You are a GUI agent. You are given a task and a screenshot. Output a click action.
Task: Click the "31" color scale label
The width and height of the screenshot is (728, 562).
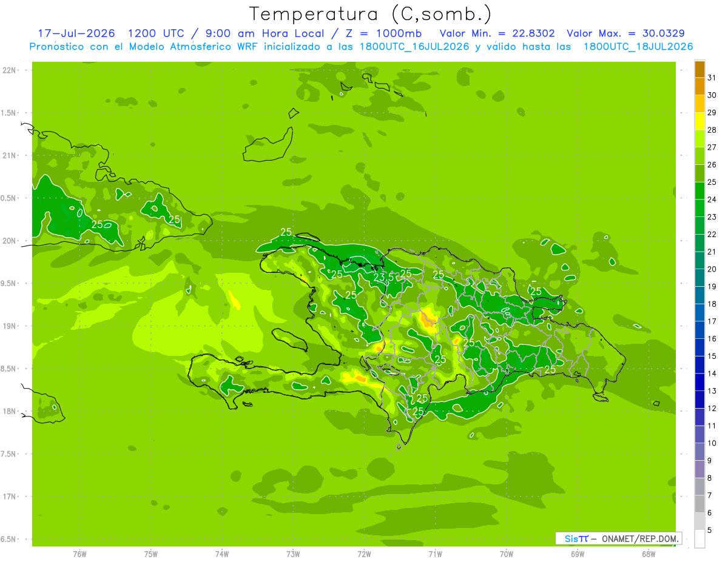pos(712,77)
